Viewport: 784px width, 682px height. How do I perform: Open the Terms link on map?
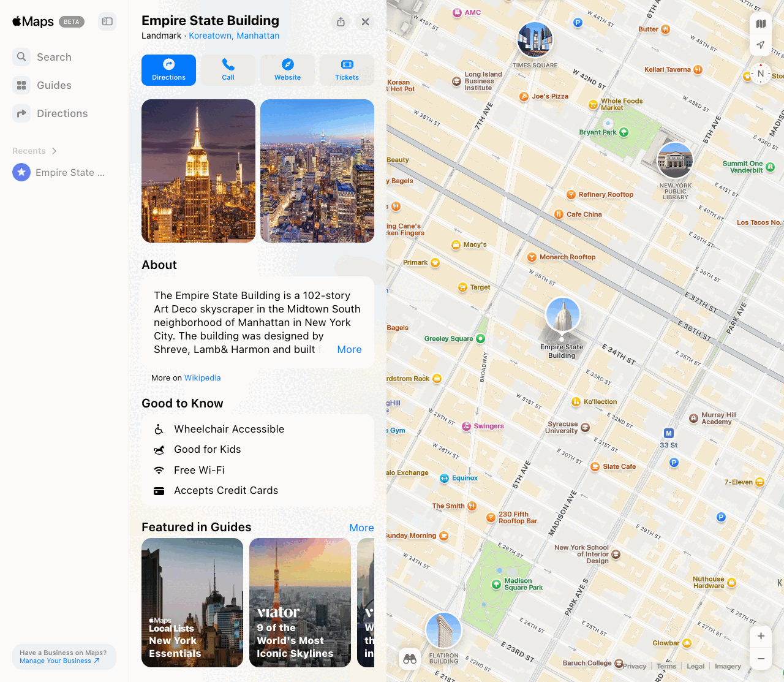coord(666,666)
